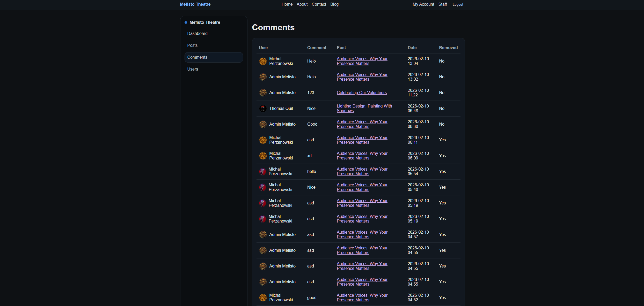Click the Logout button

458,4
